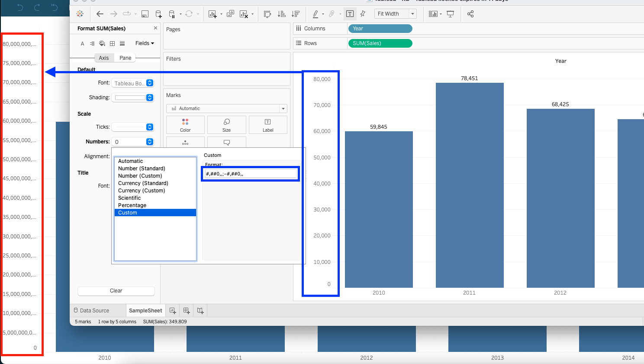The image size is (644, 364).
Task: Click the New Story tab icon
Action: [x=200, y=311]
